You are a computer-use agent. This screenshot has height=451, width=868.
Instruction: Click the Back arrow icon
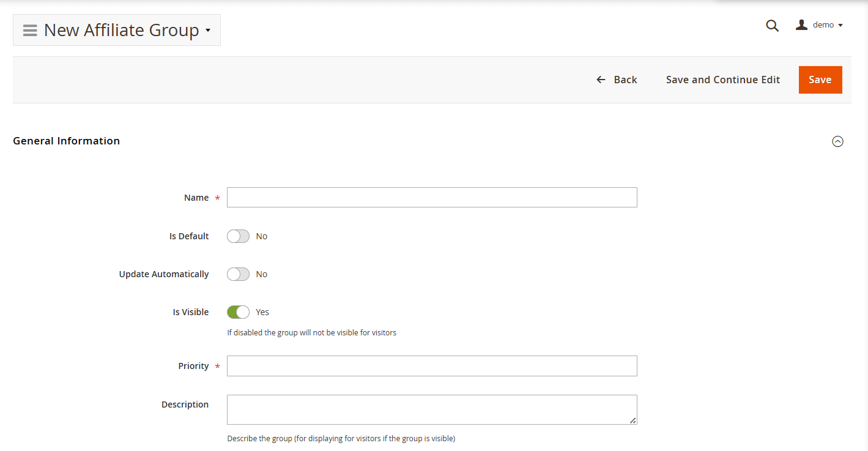click(x=601, y=80)
